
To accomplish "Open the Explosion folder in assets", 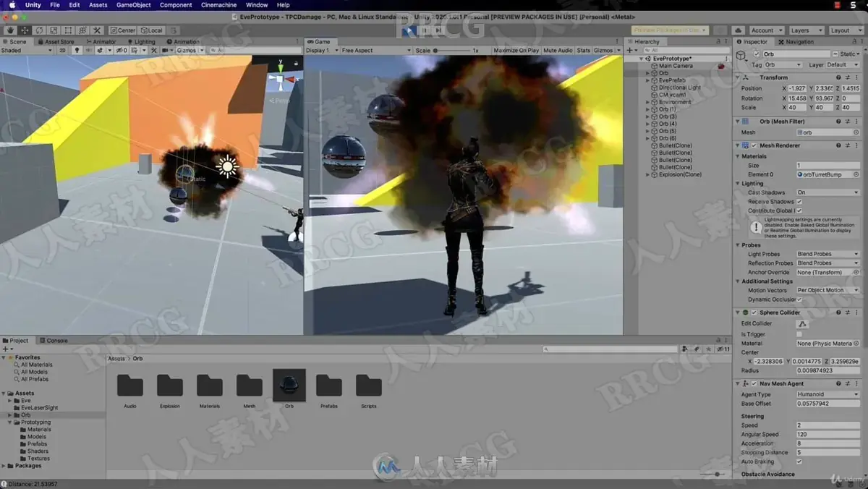I will pos(170,390).
